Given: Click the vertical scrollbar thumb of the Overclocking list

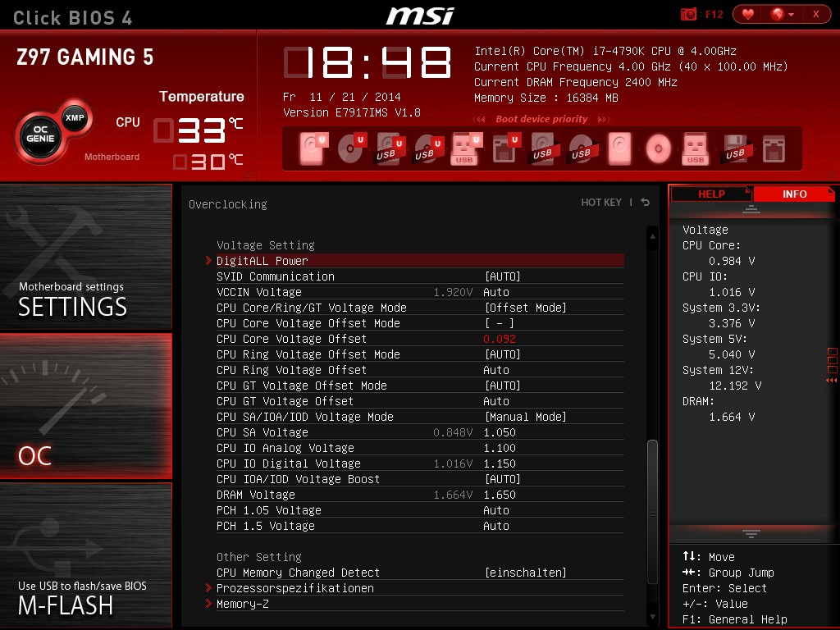Looking at the screenshot, I should tap(652, 512).
